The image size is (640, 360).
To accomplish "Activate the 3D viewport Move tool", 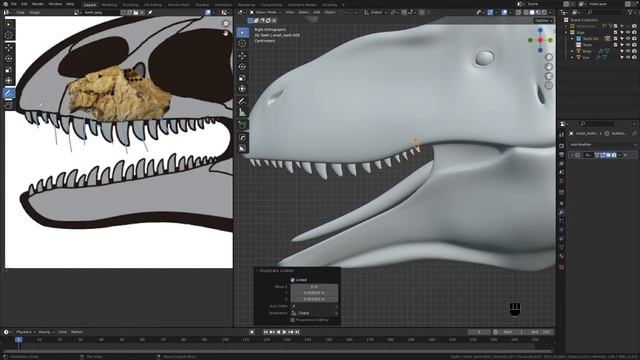I will [x=242, y=56].
